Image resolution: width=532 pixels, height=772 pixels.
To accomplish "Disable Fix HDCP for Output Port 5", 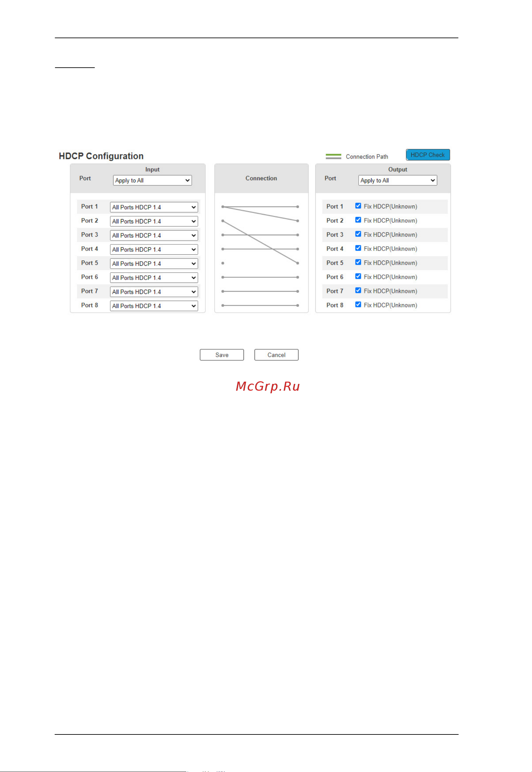I will 358,262.
